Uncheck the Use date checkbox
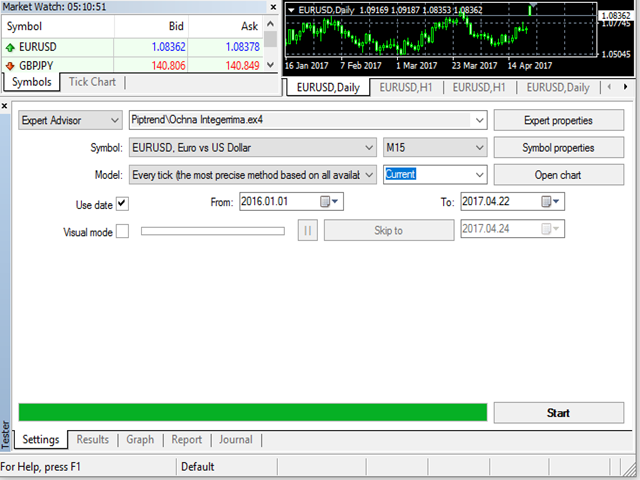Viewport: 640px width, 480px height. click(122, 204)
